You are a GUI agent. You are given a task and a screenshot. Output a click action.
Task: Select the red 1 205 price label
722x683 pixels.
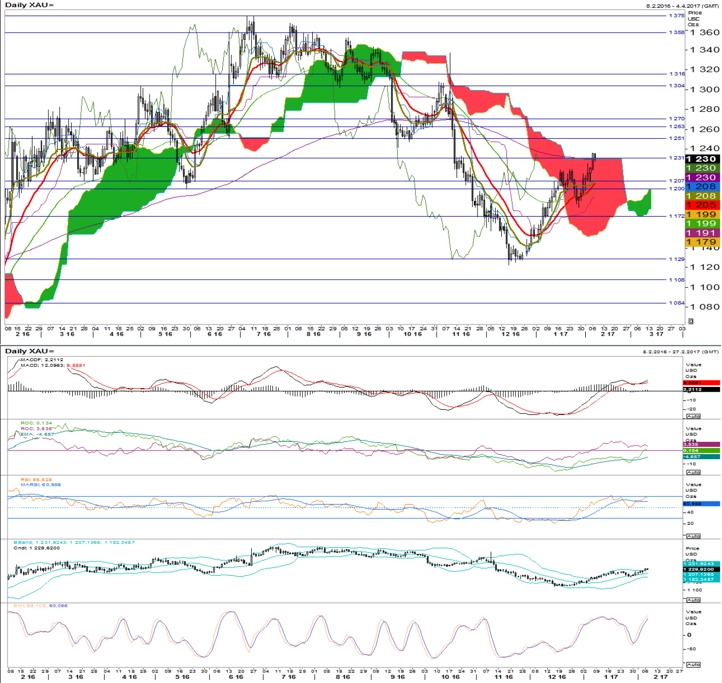[702, 205]
